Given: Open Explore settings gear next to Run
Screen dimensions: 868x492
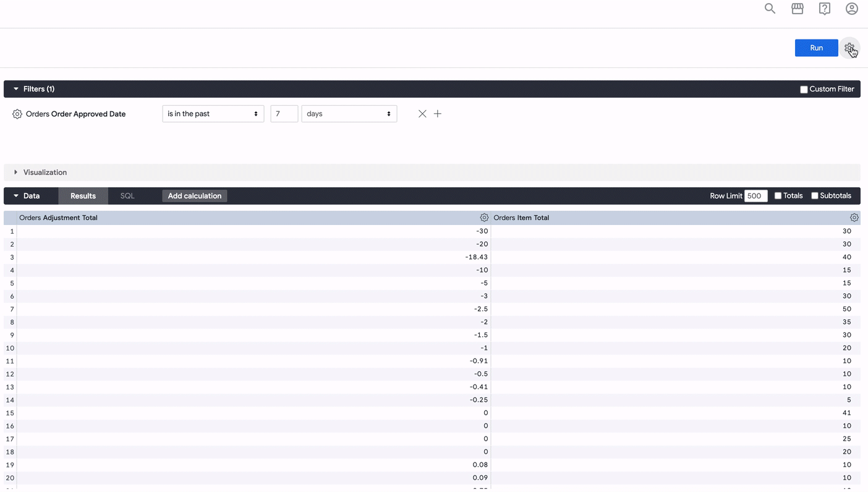Looking at the screenshot, I should tap(849, 48).
